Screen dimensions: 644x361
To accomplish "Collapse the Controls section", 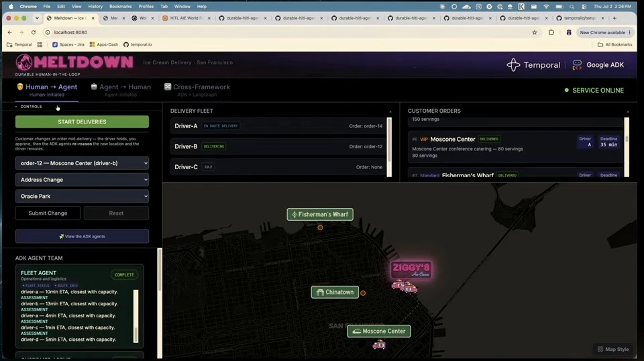I will (x=29, y=107).
